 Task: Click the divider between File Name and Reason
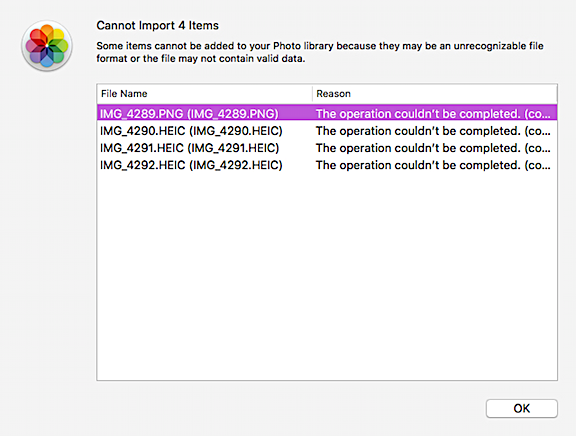pos(312,94)
